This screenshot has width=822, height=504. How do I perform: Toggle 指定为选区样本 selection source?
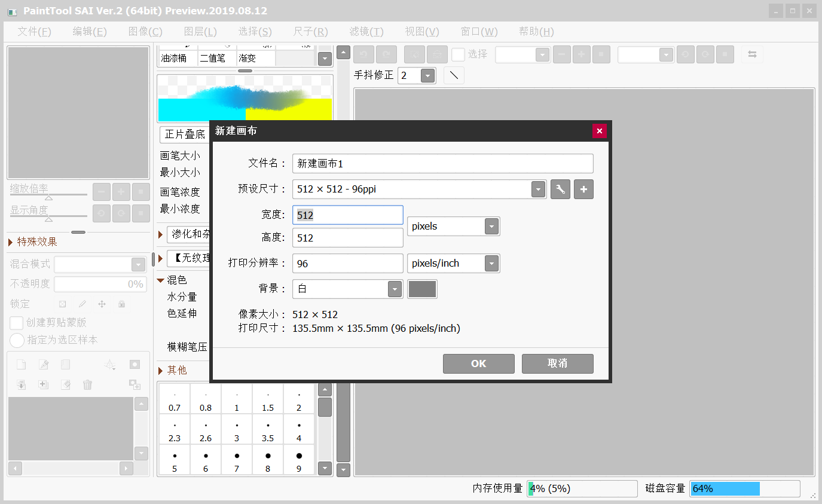coord(17,340)
